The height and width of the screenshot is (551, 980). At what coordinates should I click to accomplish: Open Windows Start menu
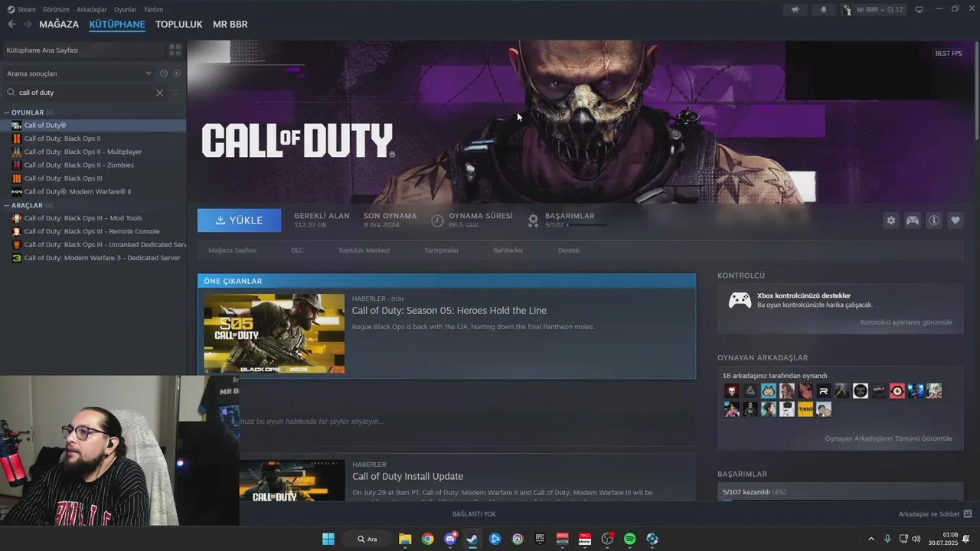328,539
